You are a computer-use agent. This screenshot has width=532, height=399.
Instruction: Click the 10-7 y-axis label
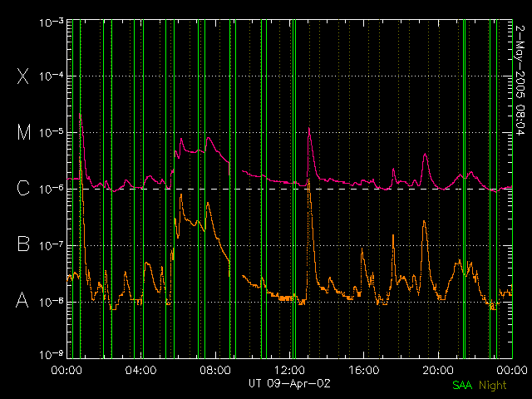tap(52, 245)
